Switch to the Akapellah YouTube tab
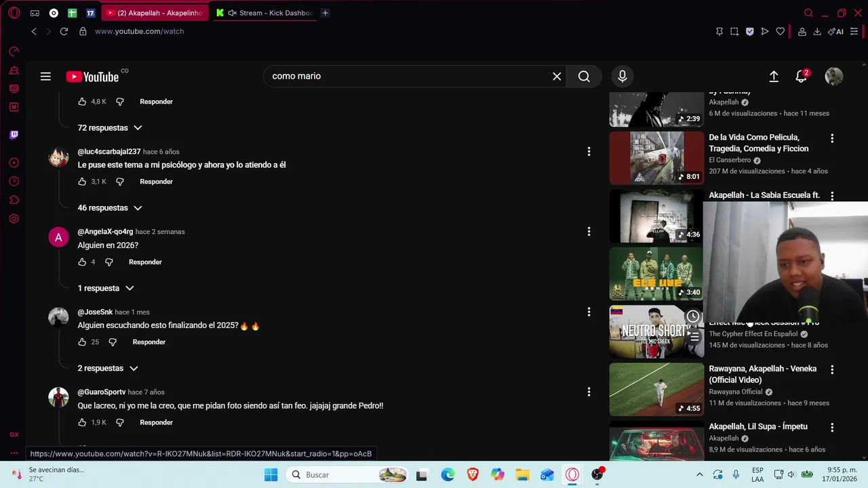The height and width of the screenshot is (488, 868). click(155, 13)
